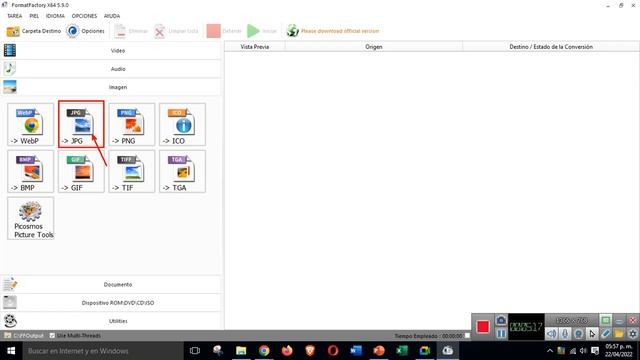
Task: Toggle the checkbox beside Tiempo Empleado
Action: 467,336
